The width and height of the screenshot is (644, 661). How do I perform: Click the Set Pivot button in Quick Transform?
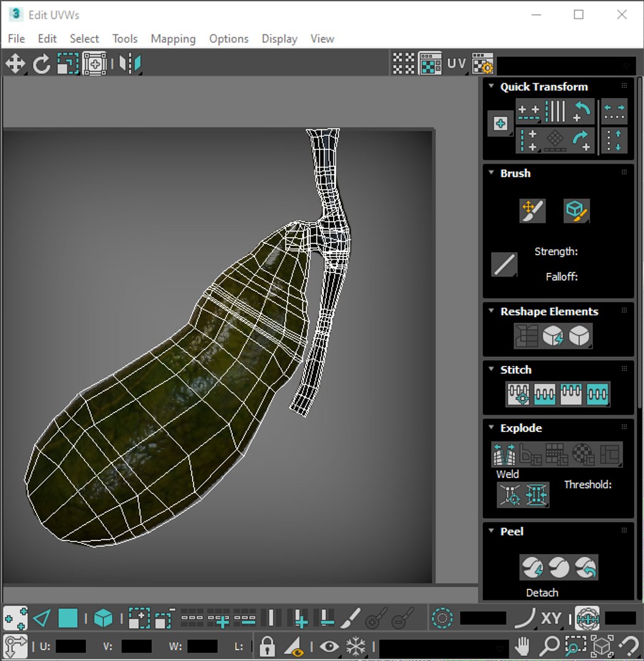pos(500,124)
